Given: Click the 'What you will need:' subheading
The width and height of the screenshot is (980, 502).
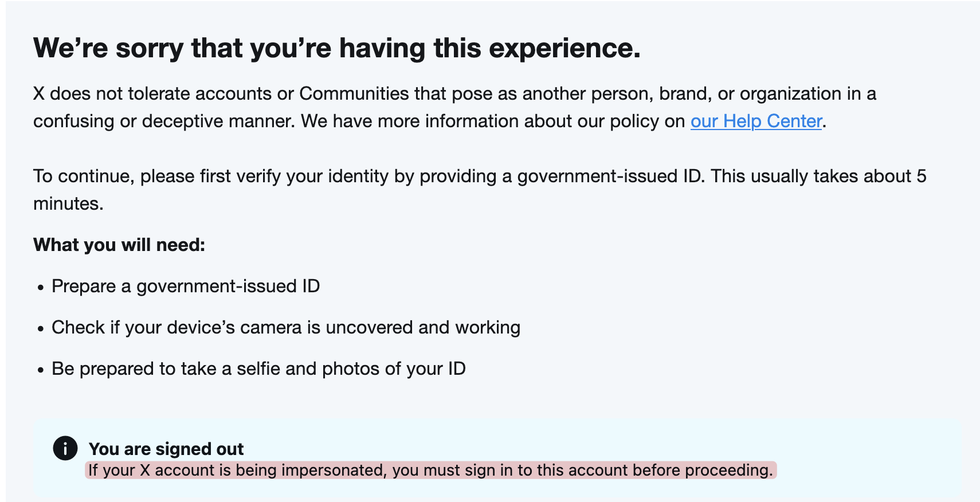Looking at the screenshot, I should click(x=119, y=245).
